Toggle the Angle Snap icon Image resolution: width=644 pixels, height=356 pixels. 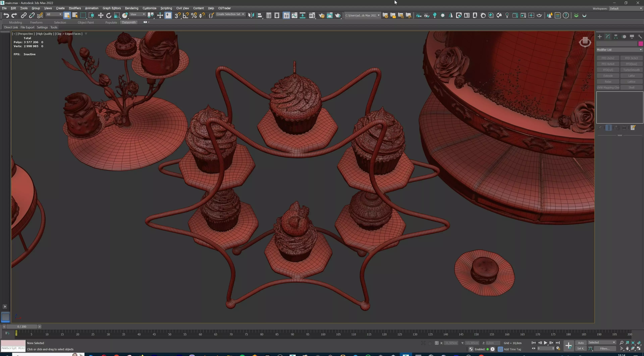pos(185,15)
